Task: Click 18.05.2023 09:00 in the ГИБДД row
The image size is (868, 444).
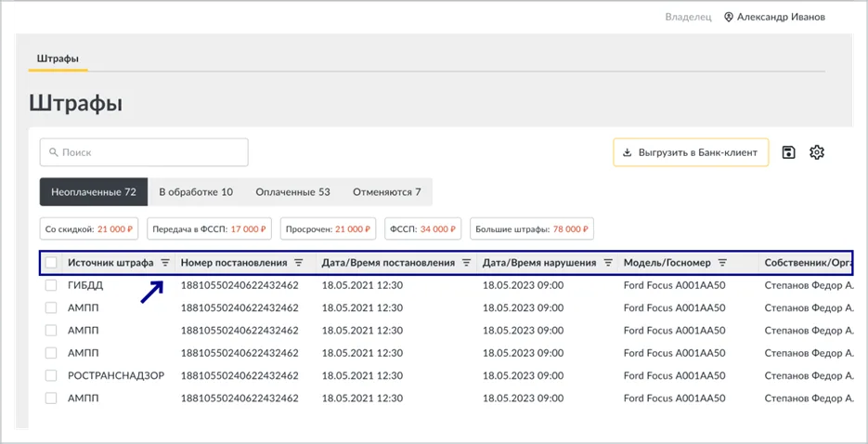Action: [x=524, y=286]
